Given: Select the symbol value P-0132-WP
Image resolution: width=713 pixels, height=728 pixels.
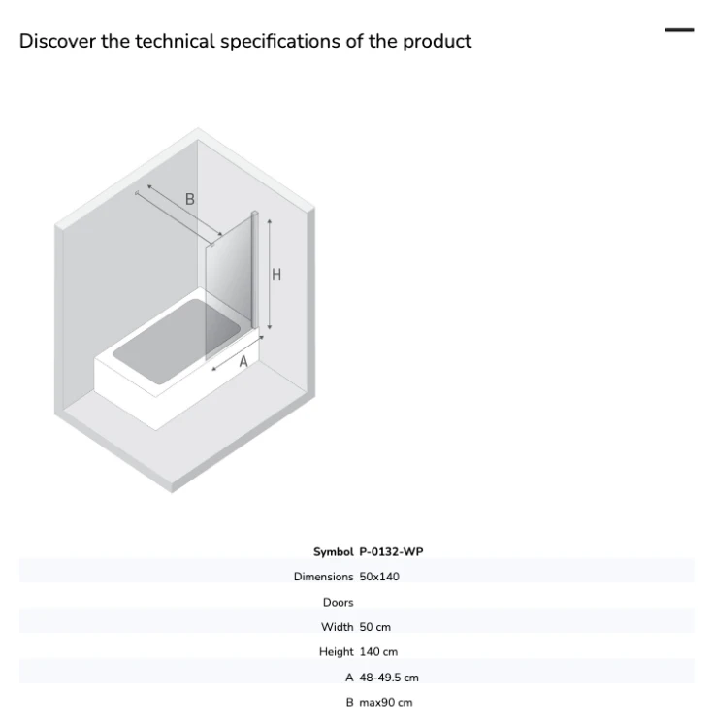Looking at the screenshot, I should (x=391, y=552).
